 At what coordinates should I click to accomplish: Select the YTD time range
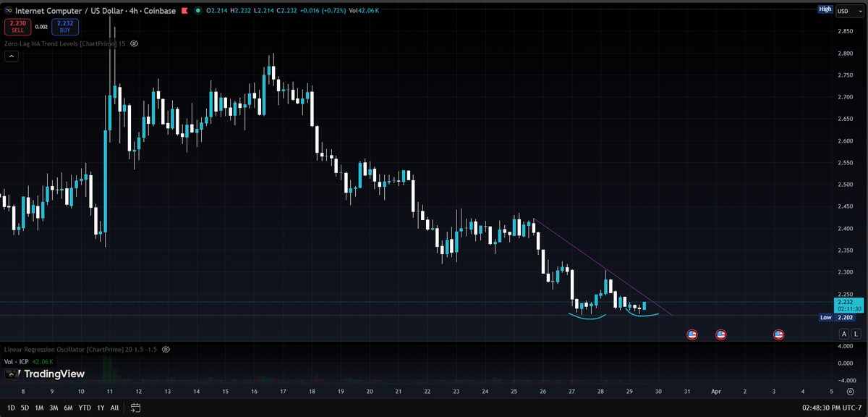pyautogui.click(x=85, y=408)
